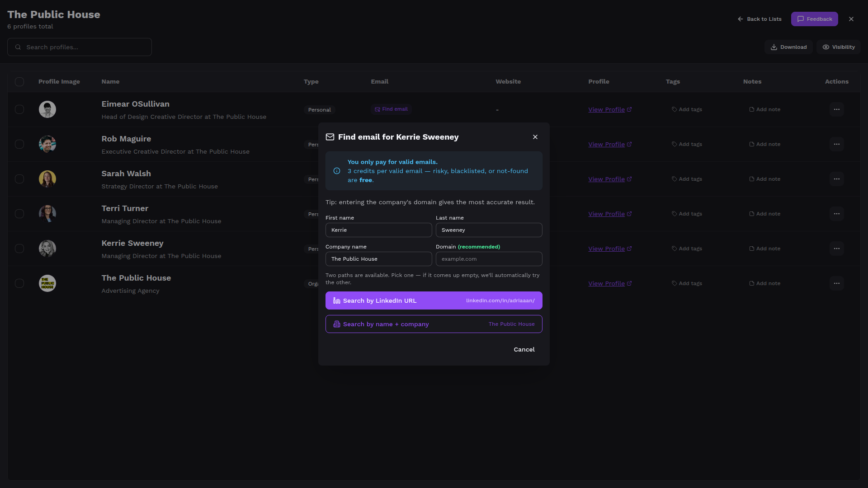Click the magnifier icon in search box
Viewport: 868px width, 488px height.
18,47
